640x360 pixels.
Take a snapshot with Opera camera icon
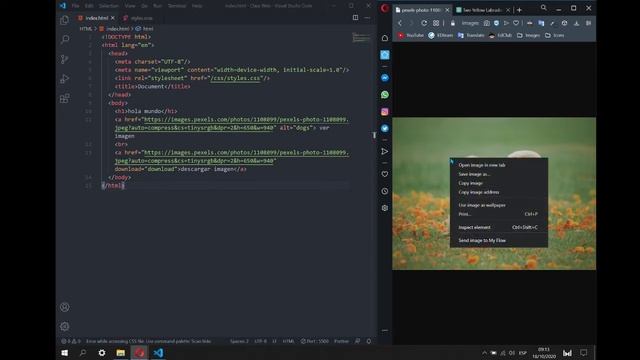pyautogui.click(x=487, y=23)
